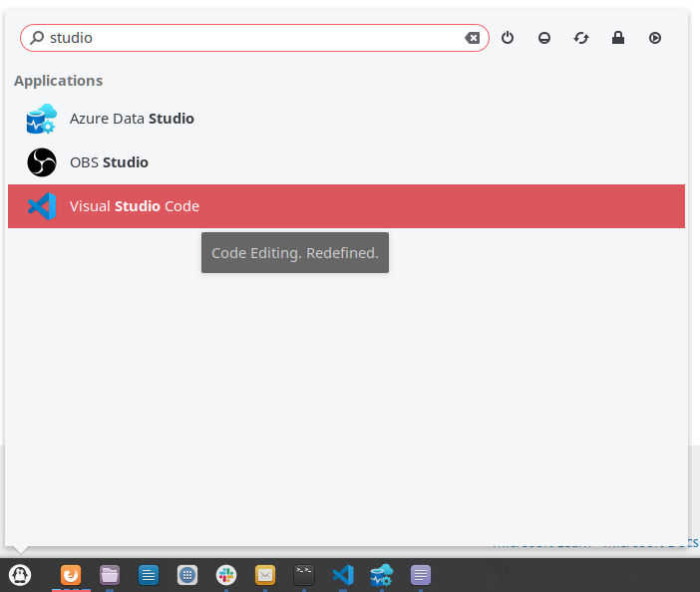Clear the search field with backspace icon

pyautogui.click(x=472, y=38)
